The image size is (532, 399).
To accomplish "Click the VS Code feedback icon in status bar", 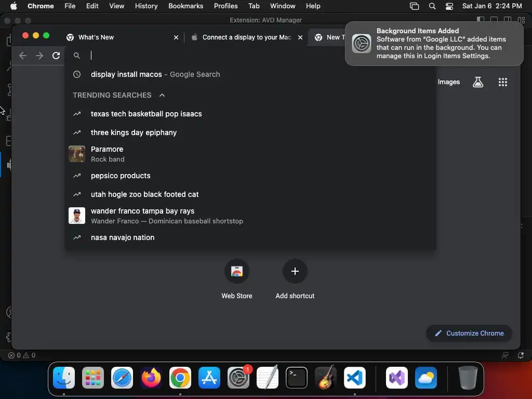I will pos(505,355).
